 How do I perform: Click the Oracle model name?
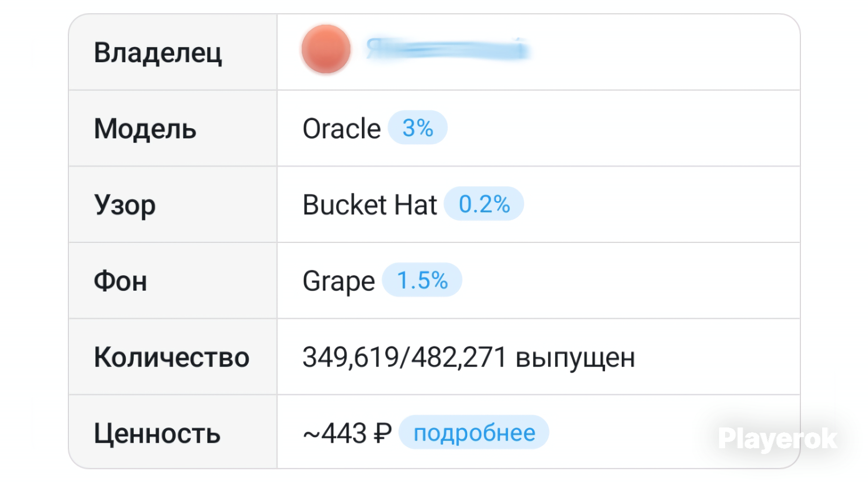tap(341, 129)
